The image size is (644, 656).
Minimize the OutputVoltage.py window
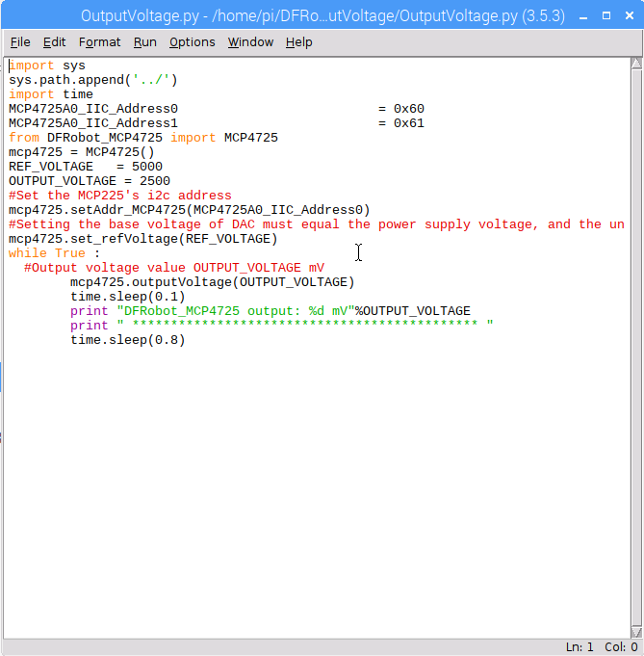tap(583, 16)
